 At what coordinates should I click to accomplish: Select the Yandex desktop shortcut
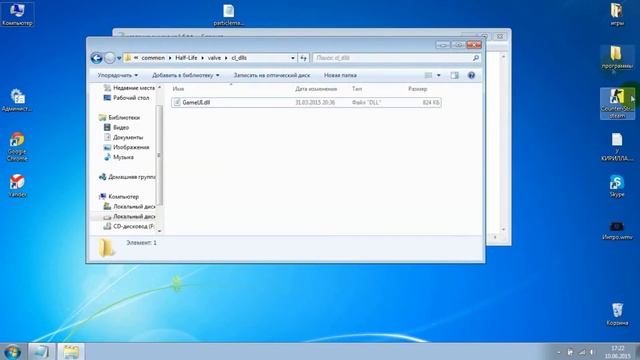click(17, 186)
